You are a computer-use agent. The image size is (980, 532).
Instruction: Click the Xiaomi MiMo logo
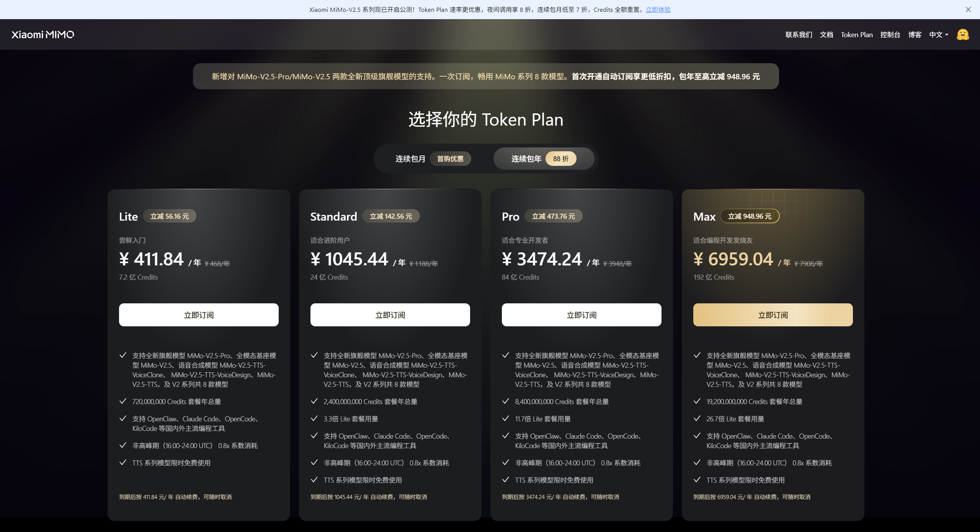point(43,34)
